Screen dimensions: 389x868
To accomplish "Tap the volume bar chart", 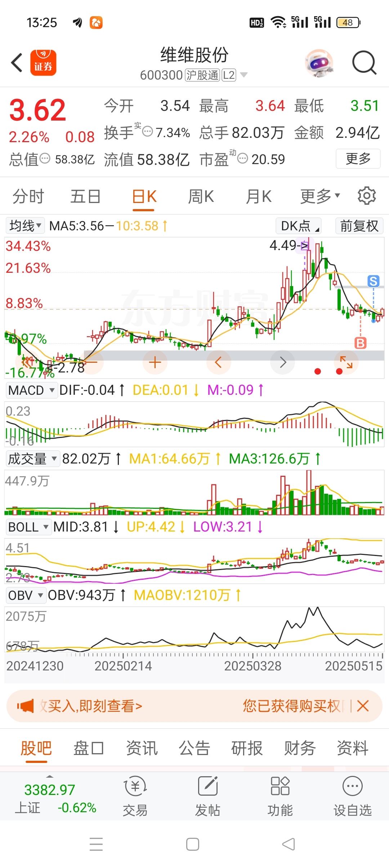I will (x=194, y=492).
